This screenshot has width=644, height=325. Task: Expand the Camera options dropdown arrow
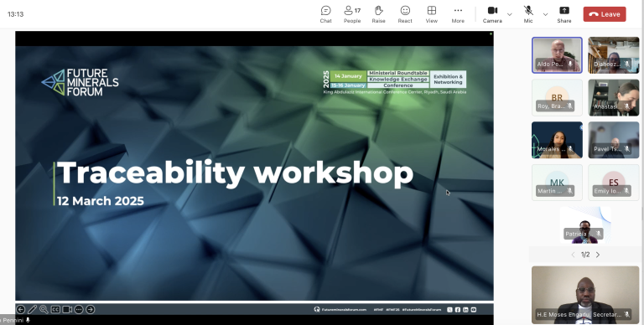pyautogui.click(x=510, y=14)
